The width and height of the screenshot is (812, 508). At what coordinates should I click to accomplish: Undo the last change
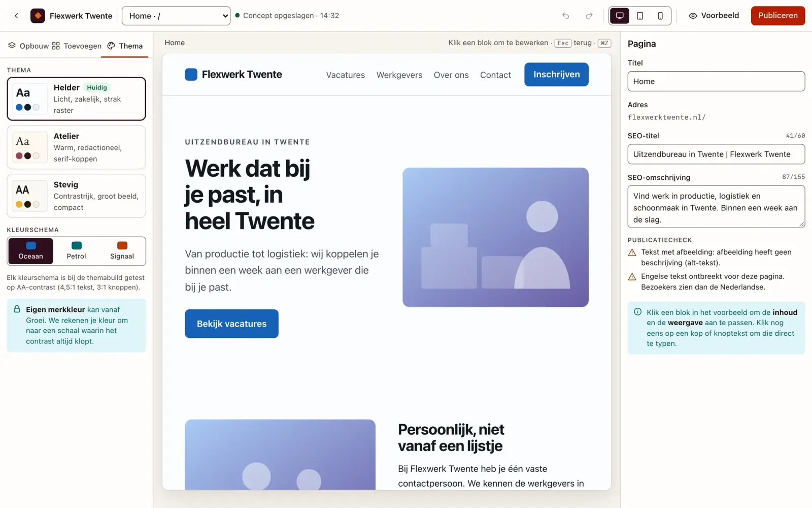(565, 16)
